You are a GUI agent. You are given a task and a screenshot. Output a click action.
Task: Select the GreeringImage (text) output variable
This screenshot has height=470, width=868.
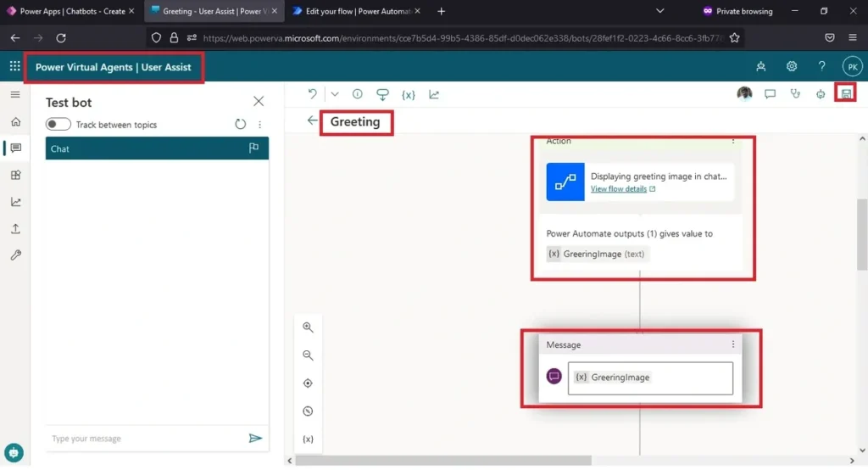(x=598, y=254)
